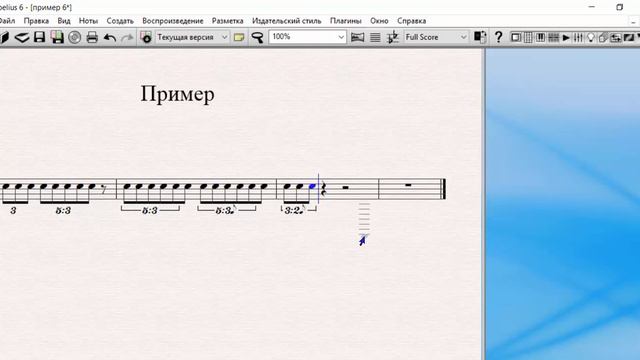Minimize the Sibelius window
640x360 pixels.
[592, 7]
